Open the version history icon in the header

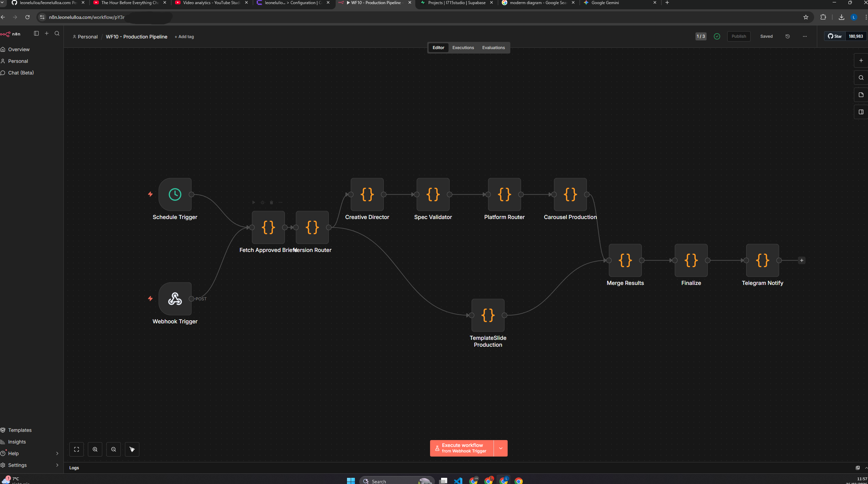point(788,36)
